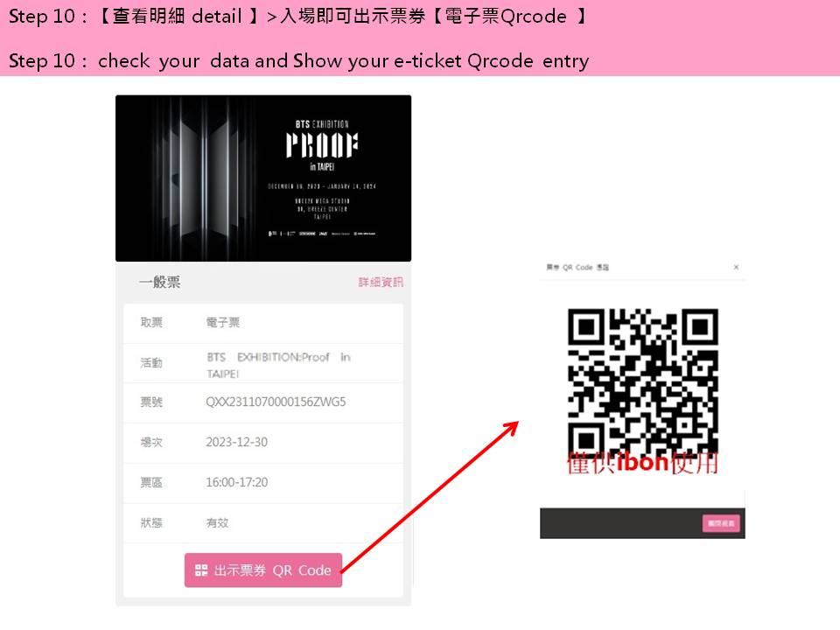840x630 pixels.
Task: Click the 有效 status value
Action: click(x=218, y=523)
